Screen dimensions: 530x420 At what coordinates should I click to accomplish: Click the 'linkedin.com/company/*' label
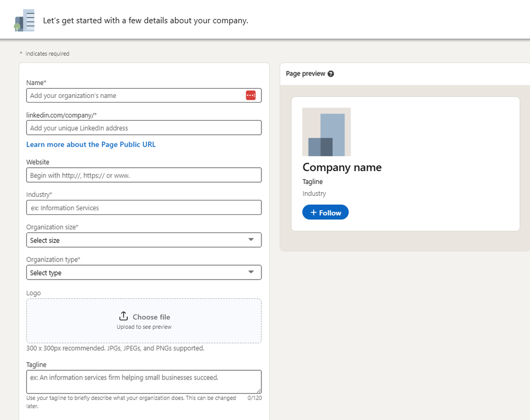pos(62,115)
